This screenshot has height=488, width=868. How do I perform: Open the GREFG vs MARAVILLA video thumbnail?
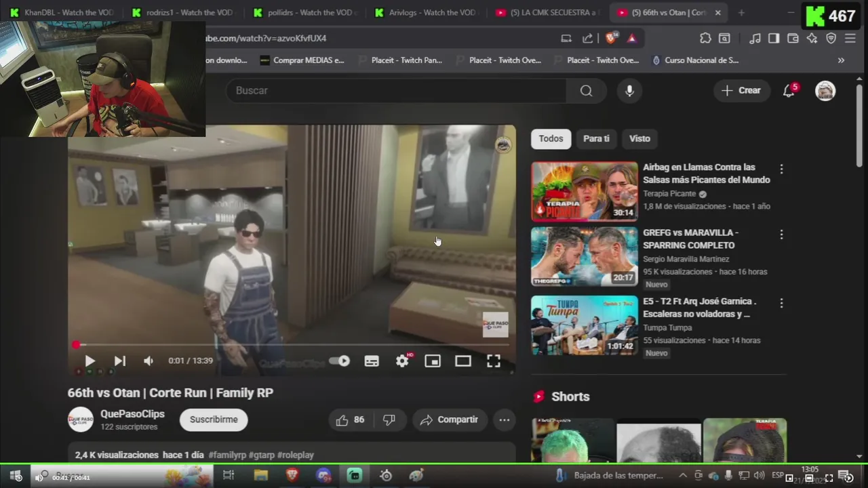(585, 256)
